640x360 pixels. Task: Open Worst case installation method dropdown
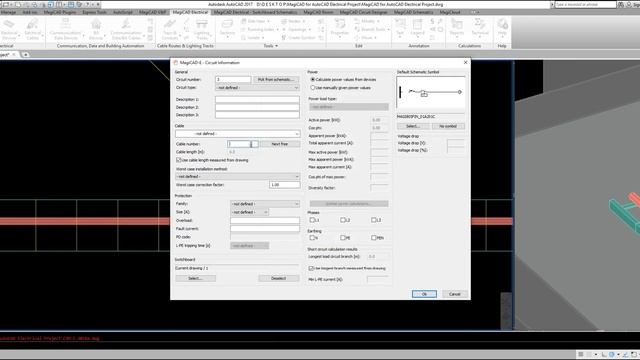coord(238,176)
